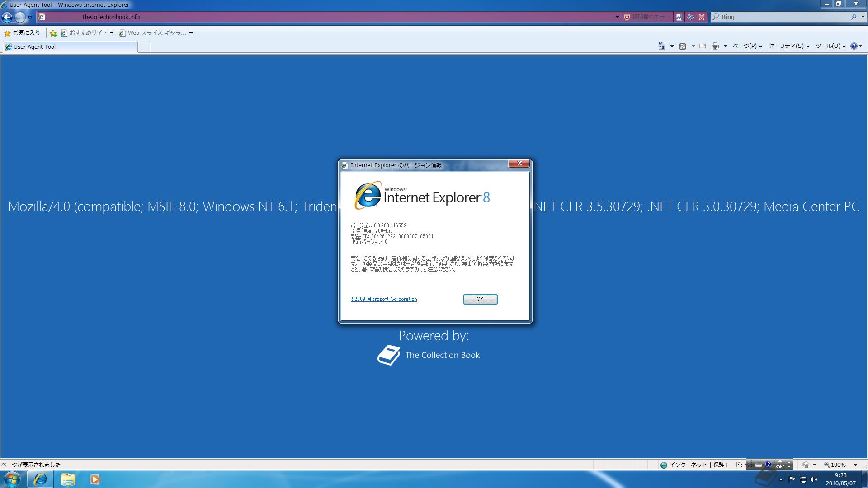Stop loading with the red X icon
The image size is (868, 488).
(x=702, y=17)
